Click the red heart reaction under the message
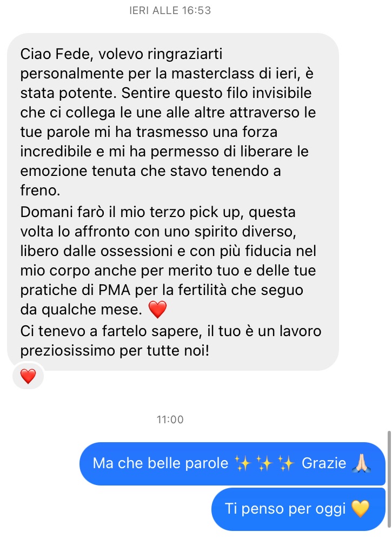The image size is (392, 538). click(28, 376)
